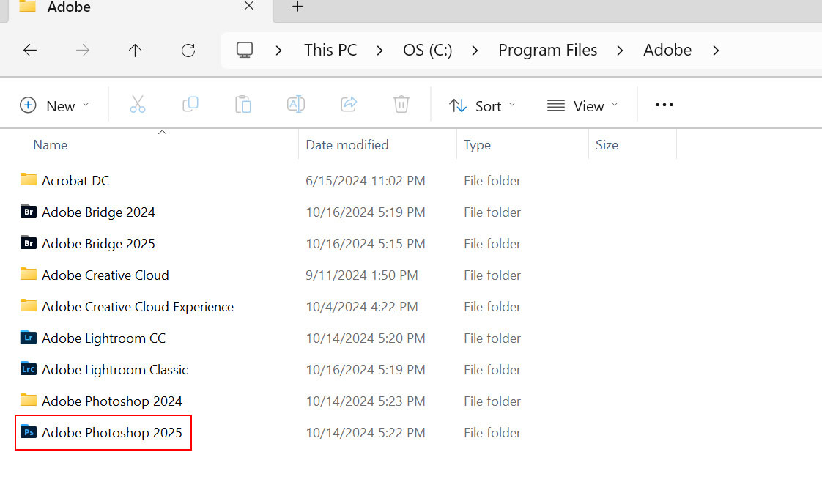Navigate up one folder level
Image resolution: width=822 pixels, height=504 pixels.
point(135,50)
